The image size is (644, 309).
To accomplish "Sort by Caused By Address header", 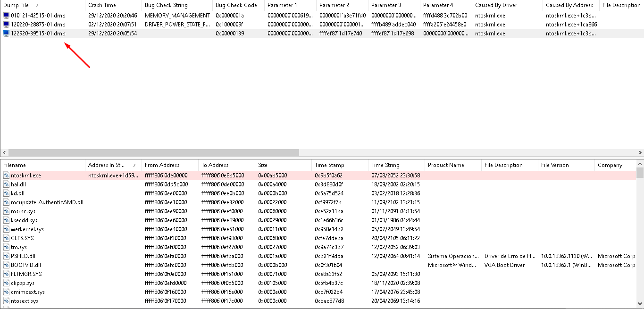I will [571, 5].
